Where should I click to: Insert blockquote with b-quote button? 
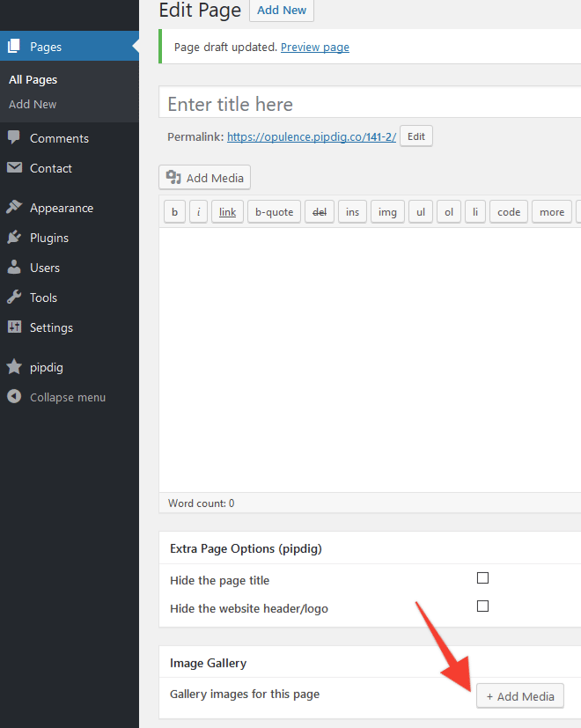pyautogui.click(x=274, y=212)
